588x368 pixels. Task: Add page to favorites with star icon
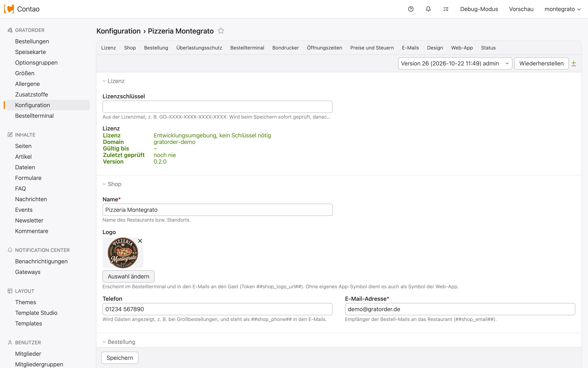(221, 31)
